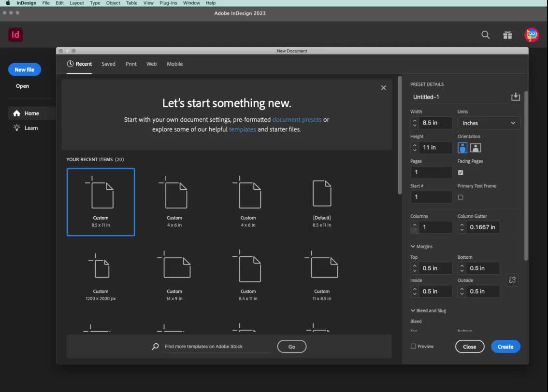Click the profile avatar in the corner

pyautogui.click(x=531, y=35)
